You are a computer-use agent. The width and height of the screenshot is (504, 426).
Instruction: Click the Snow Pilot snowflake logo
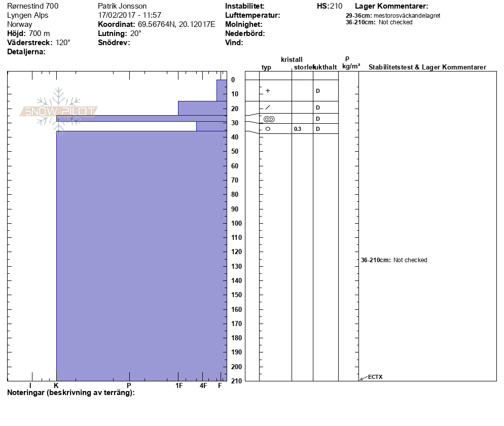click(x=59, y=111)
